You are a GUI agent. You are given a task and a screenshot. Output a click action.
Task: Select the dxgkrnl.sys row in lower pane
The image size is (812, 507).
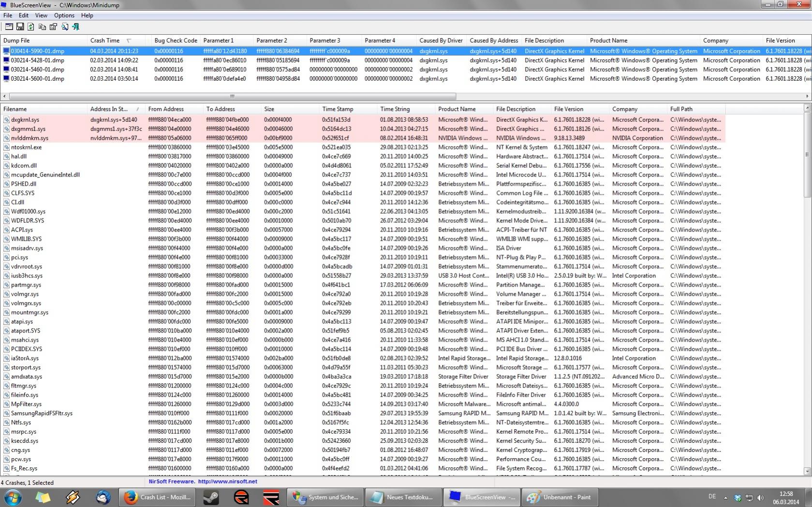tap(363, 120)
